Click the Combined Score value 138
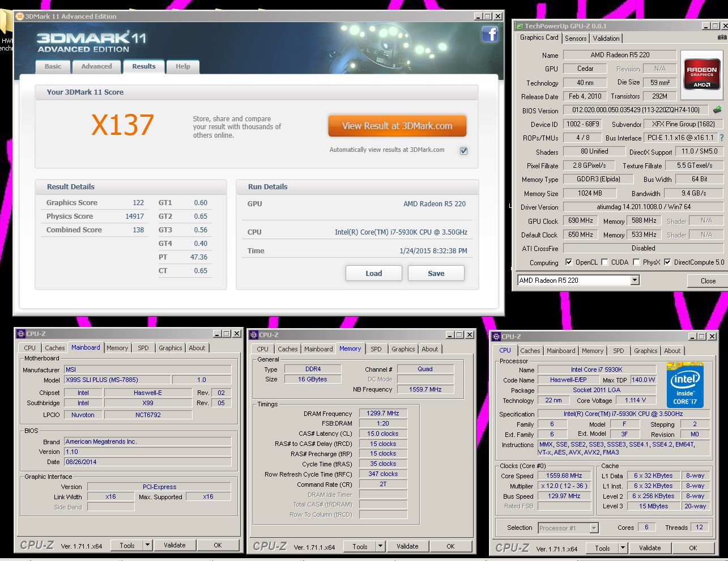The height and width of the screenshot is (561, 728). pyautogui.click(x=138, y=230)
